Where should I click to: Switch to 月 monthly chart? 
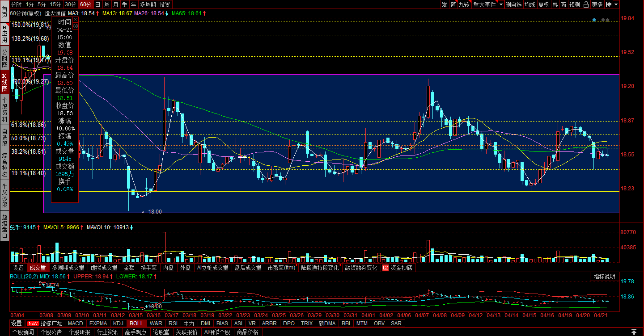[116, 4]
